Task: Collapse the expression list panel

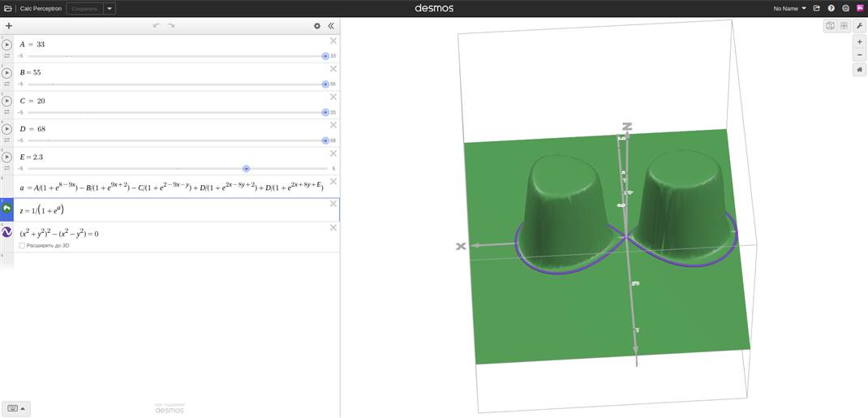Action: 331,25
